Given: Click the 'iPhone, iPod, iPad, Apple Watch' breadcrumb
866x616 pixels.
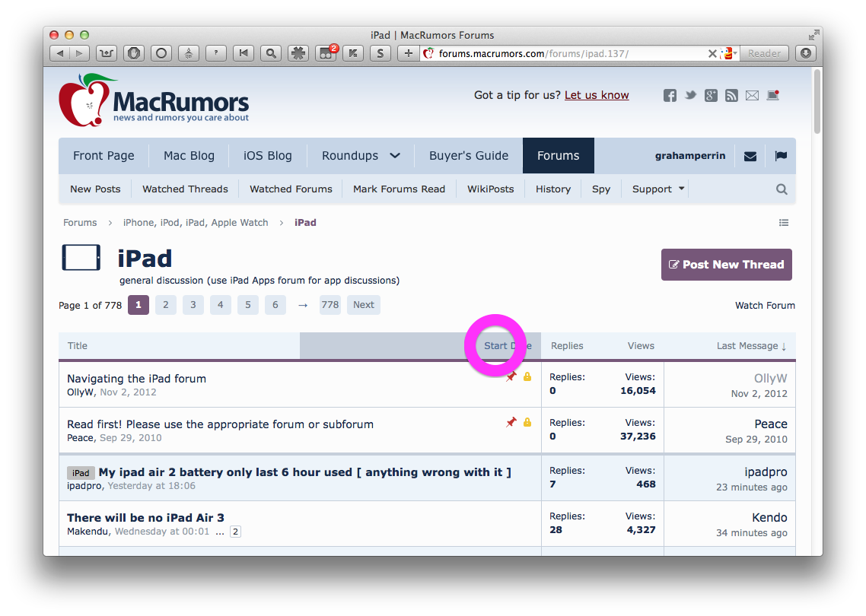Looking at the screenshot, I should coord(196,222).
